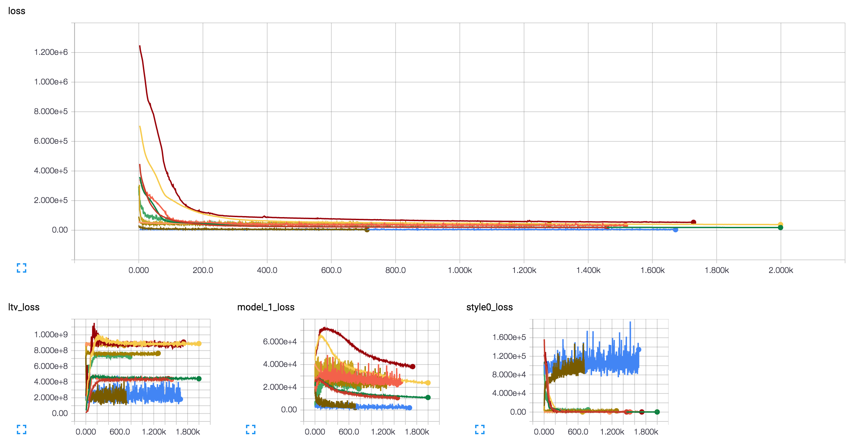Click the yellow run endpoint on the loss chart
This screenshot has height=447, width=868.
(780, 225)
